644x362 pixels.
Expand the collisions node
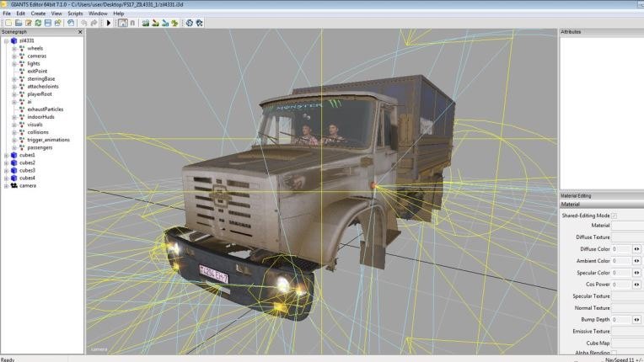(14, 132)
